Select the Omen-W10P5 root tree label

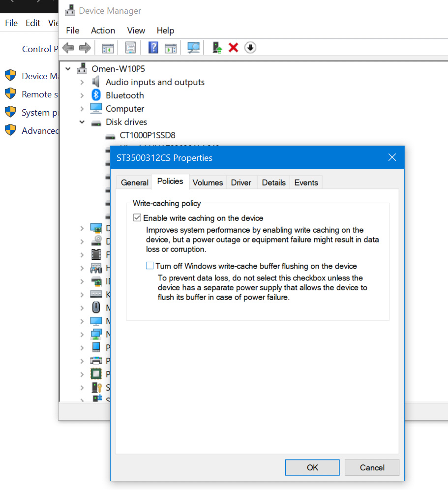pyautogui.click(x=118, y=68)
